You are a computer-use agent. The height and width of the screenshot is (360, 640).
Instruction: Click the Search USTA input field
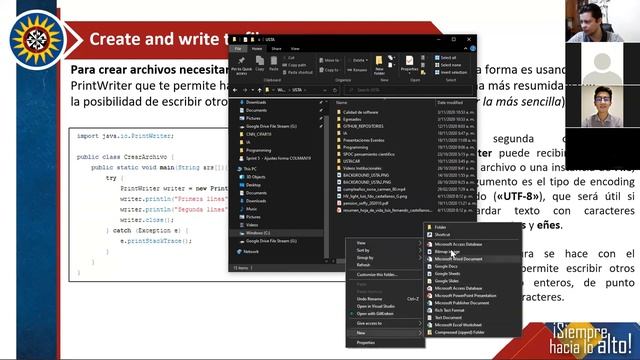408,90
